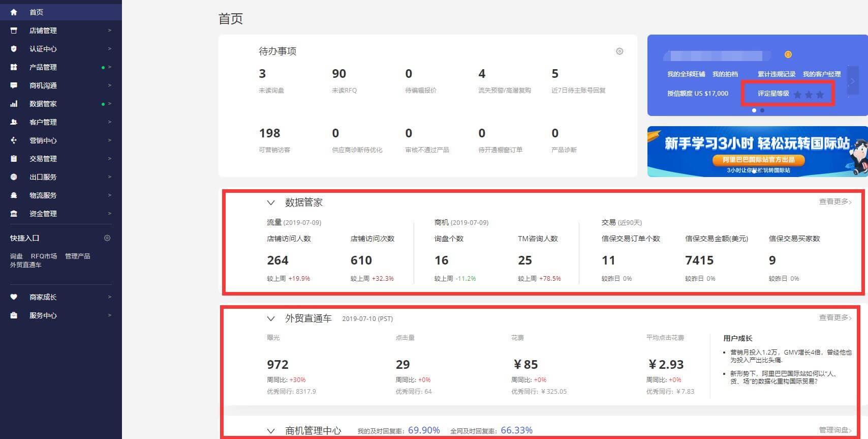Click the 商家成长 heart icon
868x439 pixels.
point(14,297)
